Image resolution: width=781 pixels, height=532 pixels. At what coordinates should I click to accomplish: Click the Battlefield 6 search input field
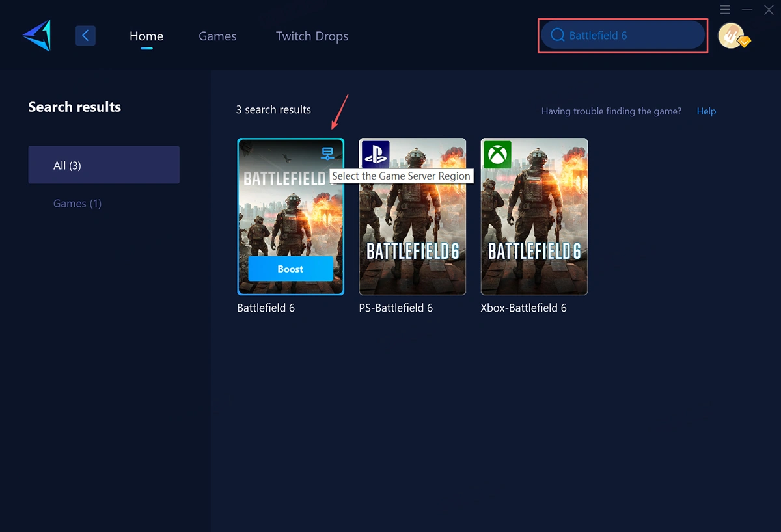[x=622, y=36]
